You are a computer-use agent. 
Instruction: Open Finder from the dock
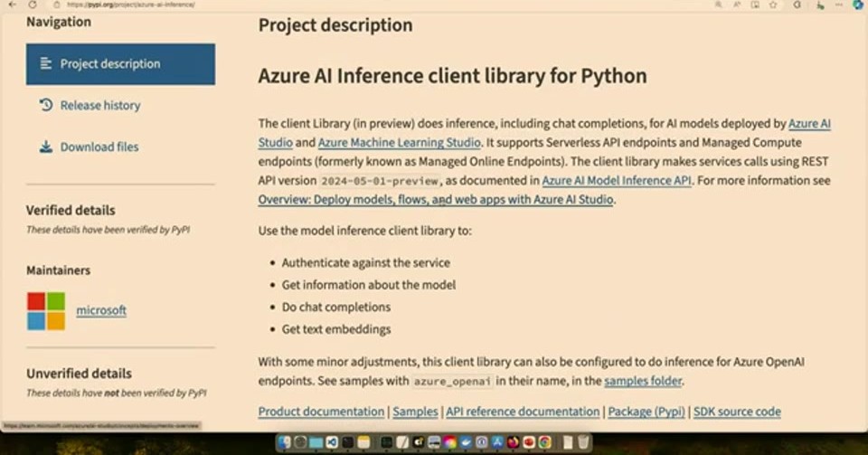(x=284, y=441)
